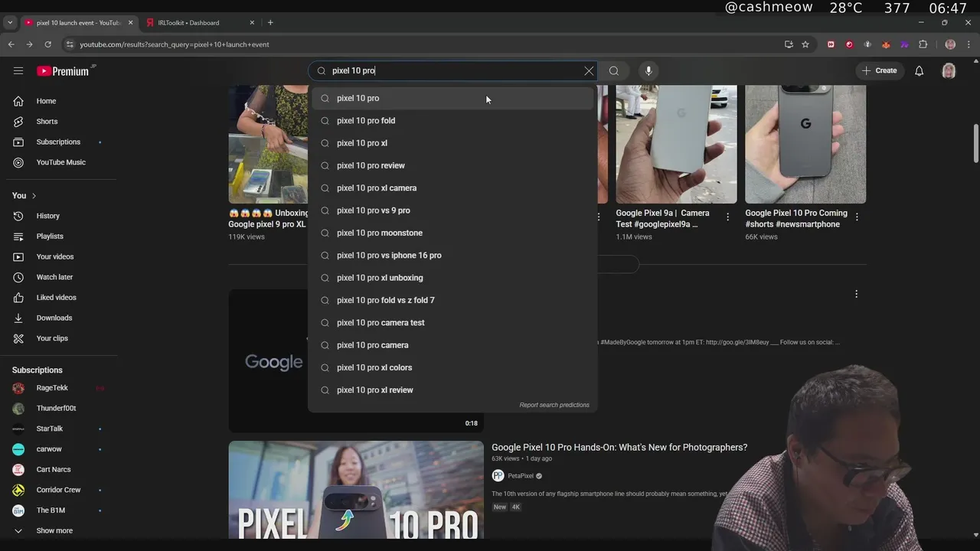Bookmark this page with star icon
The image size is (980, 551).
coord(805,44)
